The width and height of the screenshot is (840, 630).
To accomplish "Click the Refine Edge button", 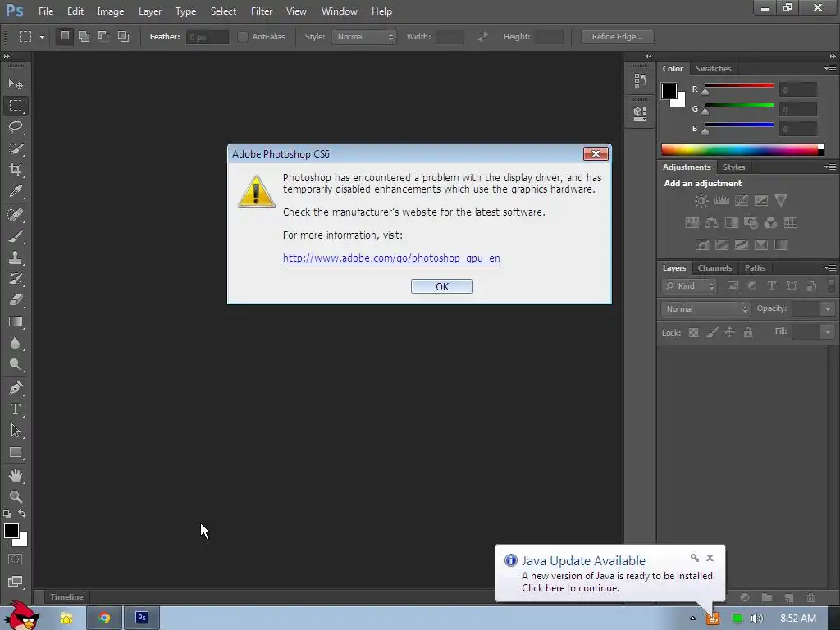I will click(617, 36).
